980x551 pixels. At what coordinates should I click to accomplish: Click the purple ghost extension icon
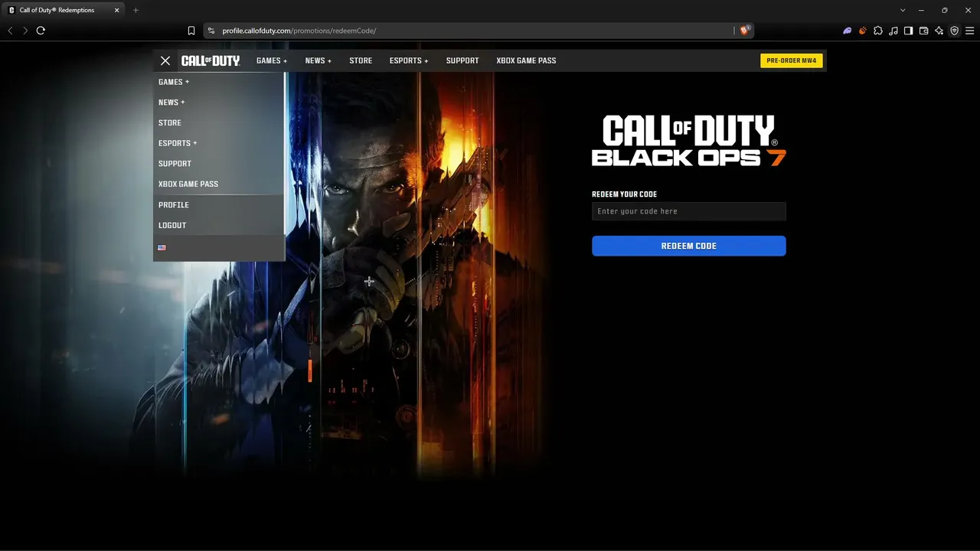click(848, 31)
